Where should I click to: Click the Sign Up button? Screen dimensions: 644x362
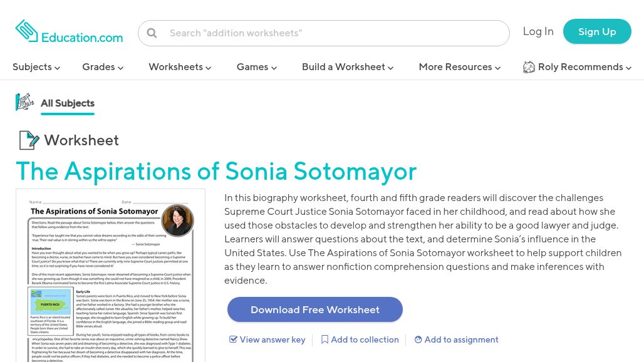pyautogui.click(x=597, y=31)
